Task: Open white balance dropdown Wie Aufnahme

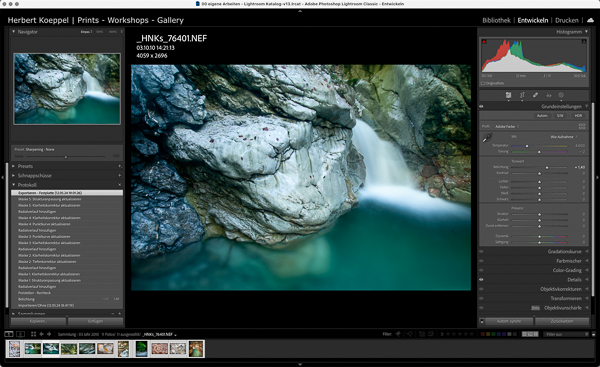Action: click(564, 137)
